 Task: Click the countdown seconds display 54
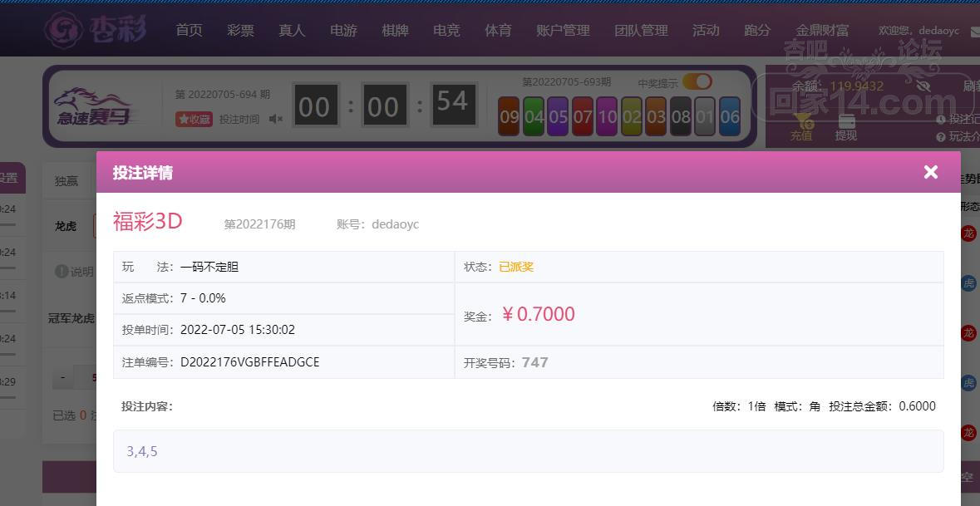pos(453,104)
